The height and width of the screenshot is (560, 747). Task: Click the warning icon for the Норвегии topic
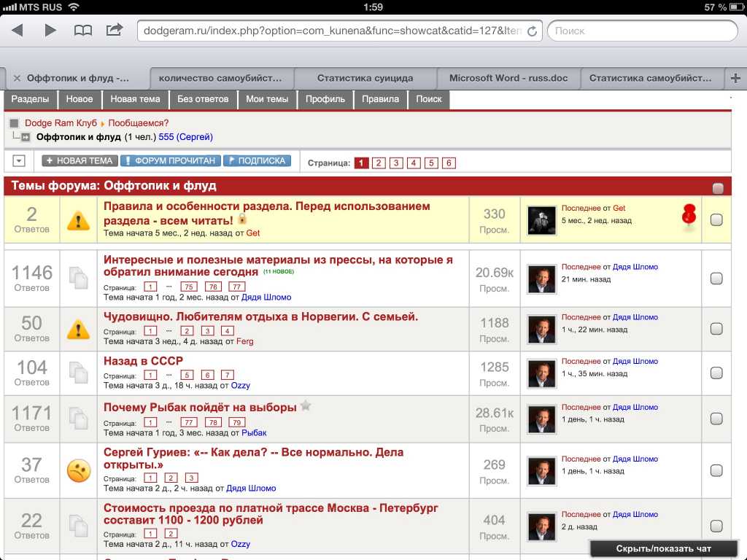click(79, 329)
